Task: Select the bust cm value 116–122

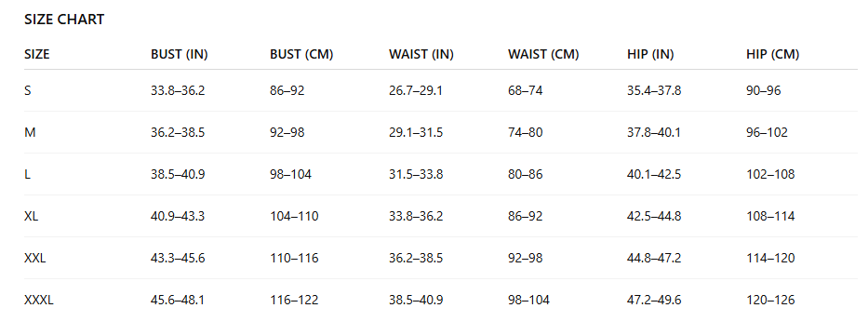Action: click(x=294, y=301)
